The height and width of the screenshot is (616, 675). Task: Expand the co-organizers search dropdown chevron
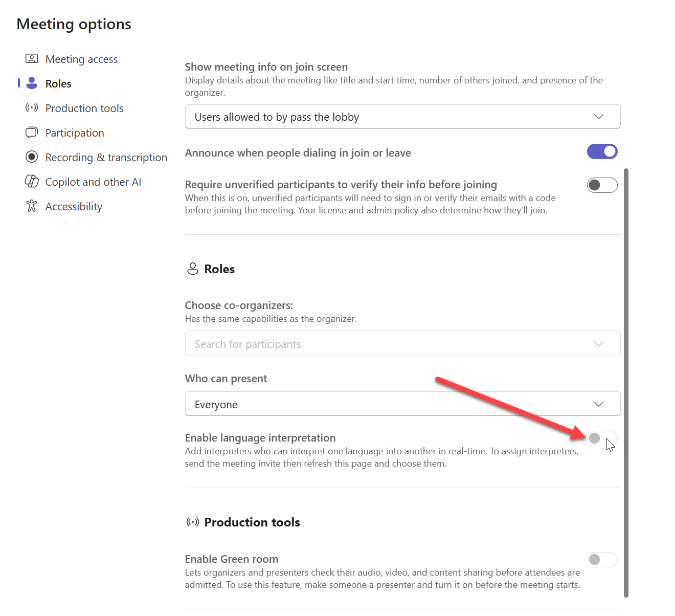[599, 344]
